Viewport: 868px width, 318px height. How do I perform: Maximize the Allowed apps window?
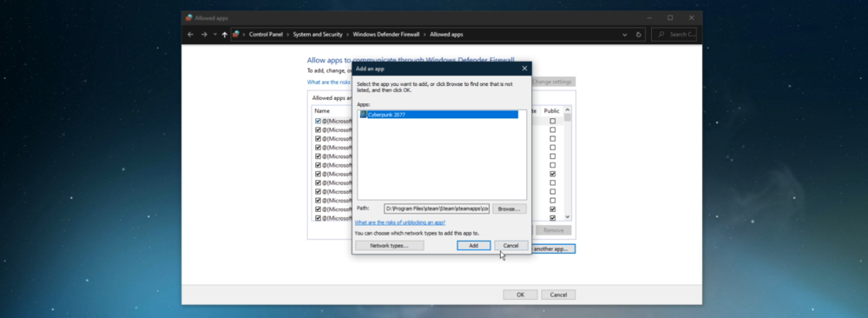click(x=670, y=17)
